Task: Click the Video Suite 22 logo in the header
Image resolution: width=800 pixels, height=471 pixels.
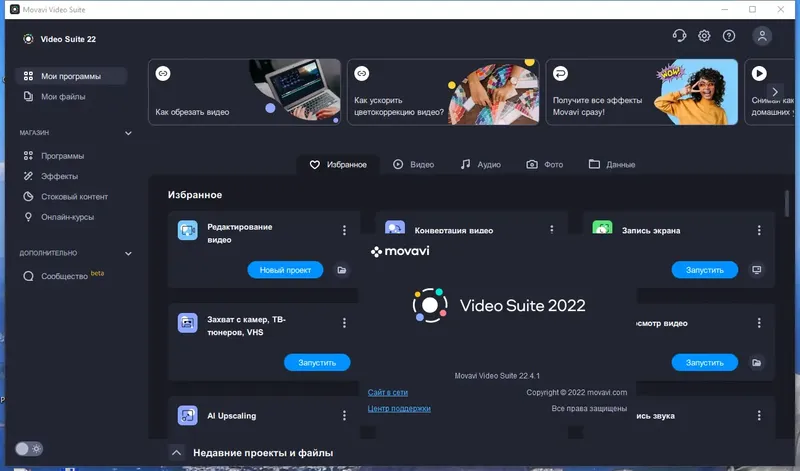Action: pos(29,39)
